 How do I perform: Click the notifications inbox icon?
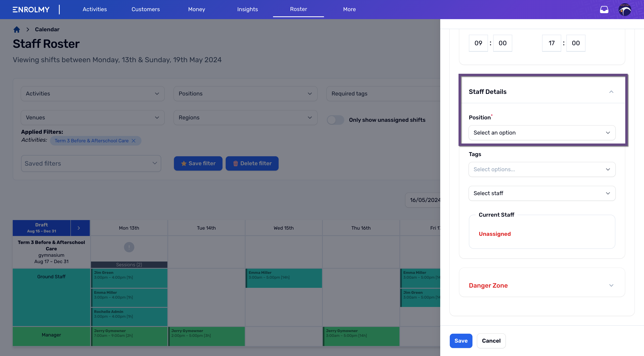point(604,9)
